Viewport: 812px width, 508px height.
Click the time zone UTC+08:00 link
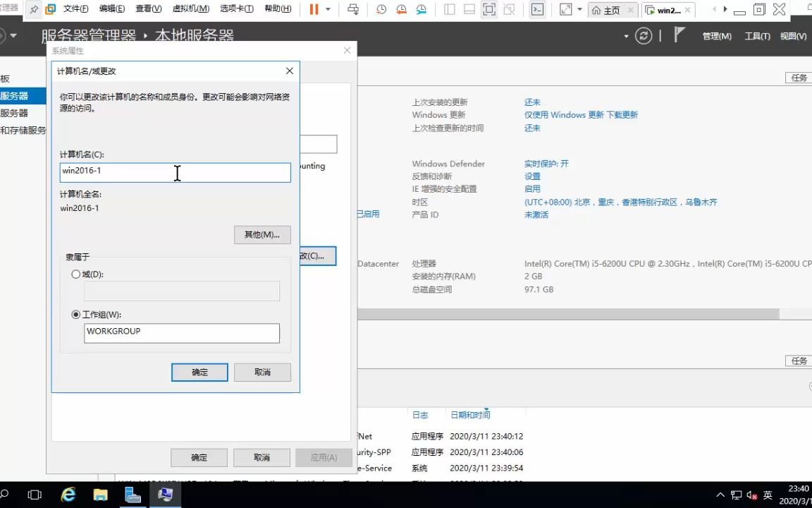click(620, 202)
